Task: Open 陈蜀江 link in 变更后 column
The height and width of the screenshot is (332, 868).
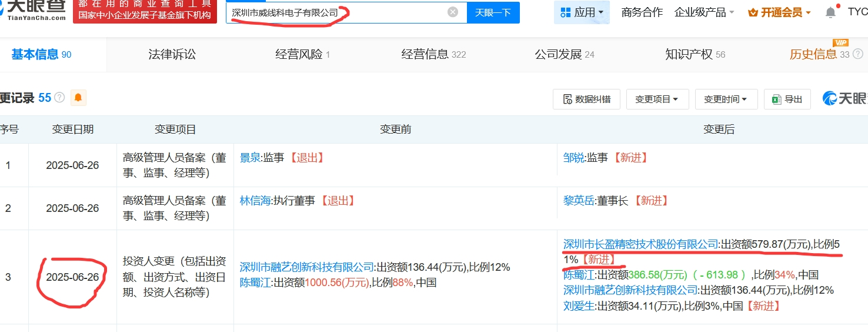Action: tap(579, 274)
